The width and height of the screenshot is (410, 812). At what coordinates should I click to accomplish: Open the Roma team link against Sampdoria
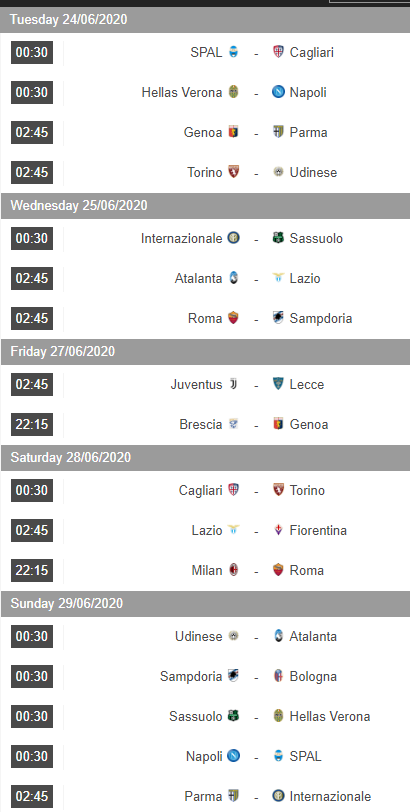tap(205, 318)
